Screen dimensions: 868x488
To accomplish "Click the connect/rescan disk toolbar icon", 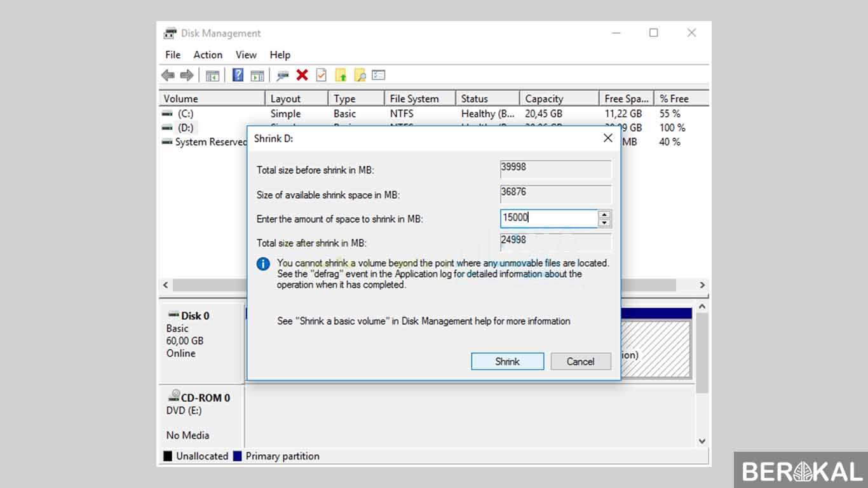I will [283, 76].
